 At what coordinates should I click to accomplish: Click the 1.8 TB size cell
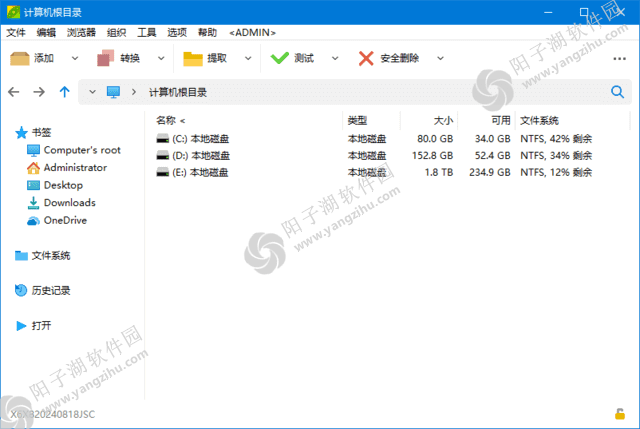point(439,172)
